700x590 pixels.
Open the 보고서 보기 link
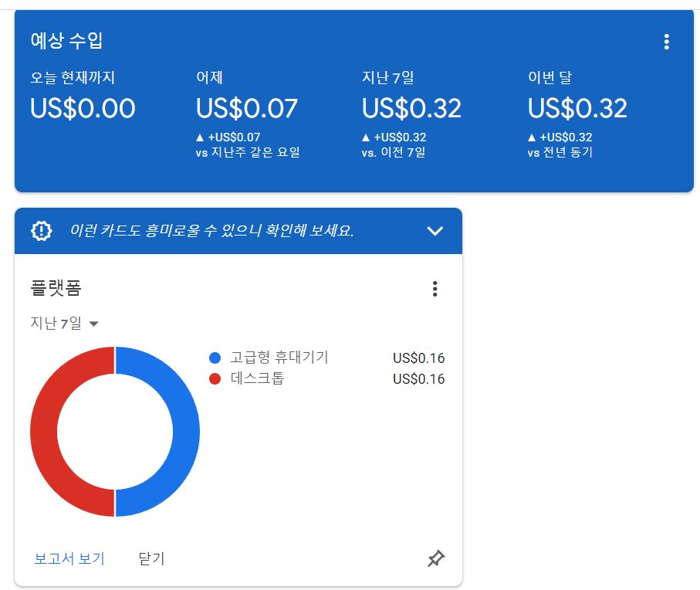(x=69, y=558)
